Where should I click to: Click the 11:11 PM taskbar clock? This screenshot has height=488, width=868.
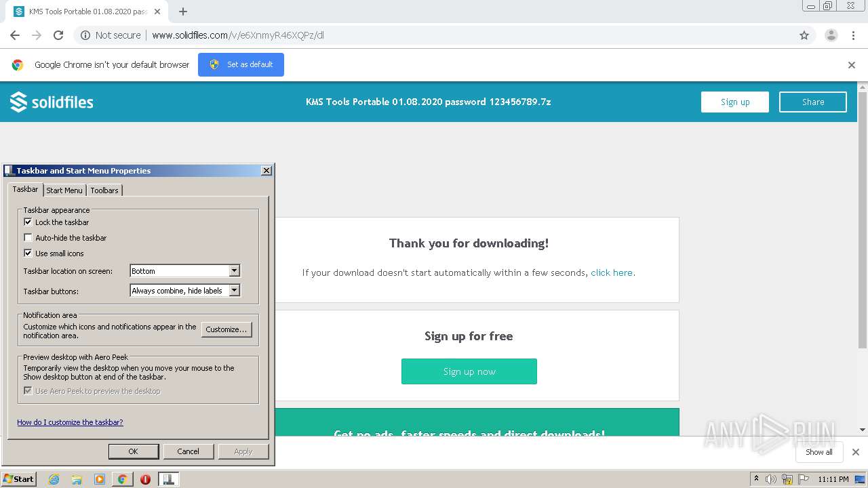833,479
